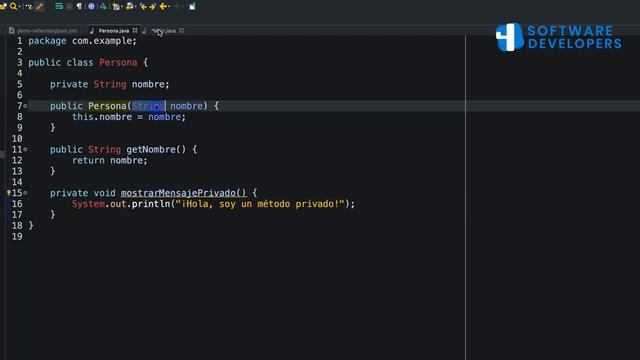This screenshot has height=360, width=640.
Task: Collapse the Persona constructor on line 7
Action: click(x=25, y=106)
